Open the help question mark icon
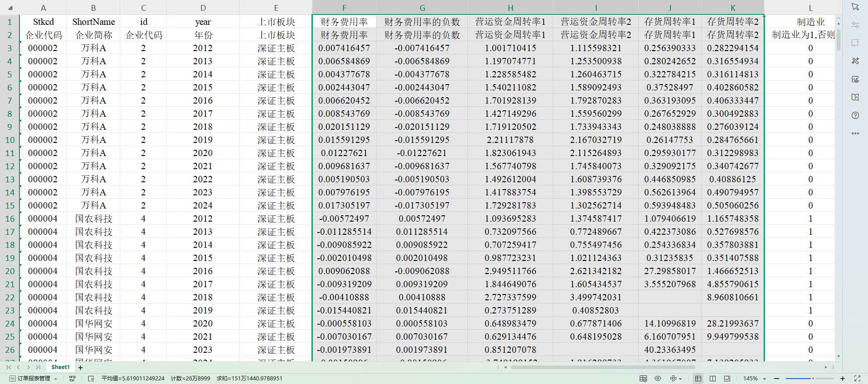Screen dimensions: 868x384 (855, 115)
